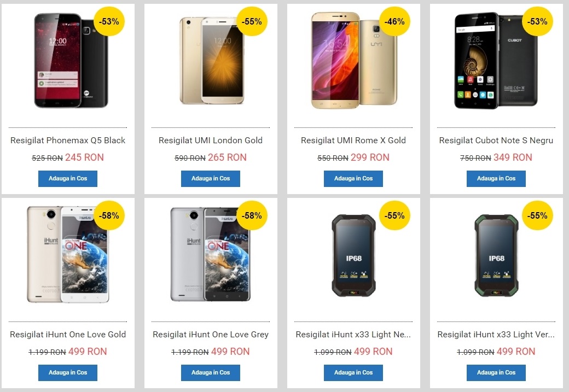Screen dimensions: 569x392
Task: Add Resigilat Phonemax Q5 Black to cart
Action: (x=68, y=179)
